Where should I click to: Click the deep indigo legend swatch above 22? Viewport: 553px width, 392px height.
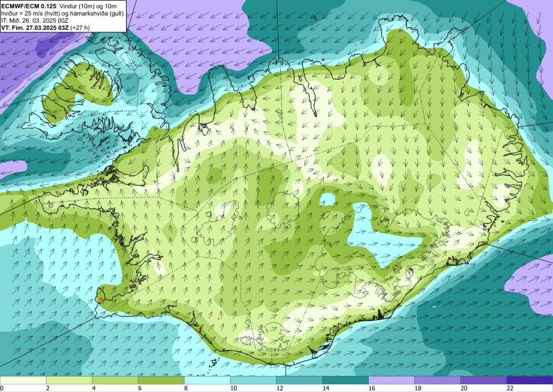pyautogui.click(x=530, y=380)
